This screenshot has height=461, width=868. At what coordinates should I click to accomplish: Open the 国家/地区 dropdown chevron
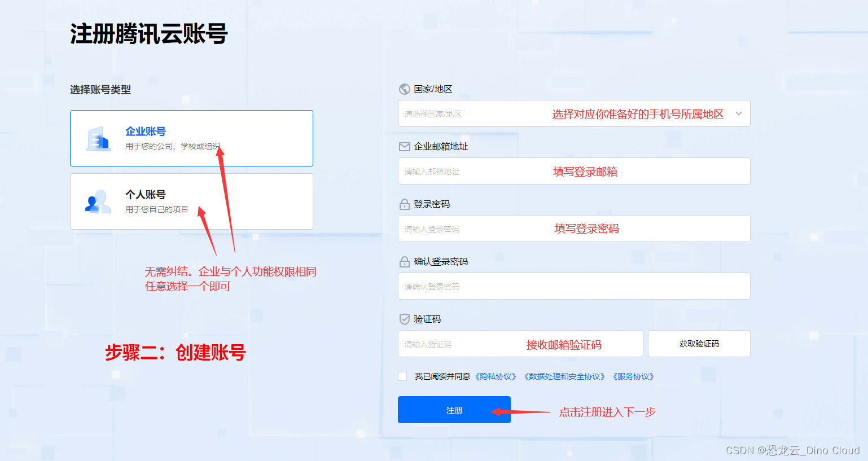click(x=739, y=114)
